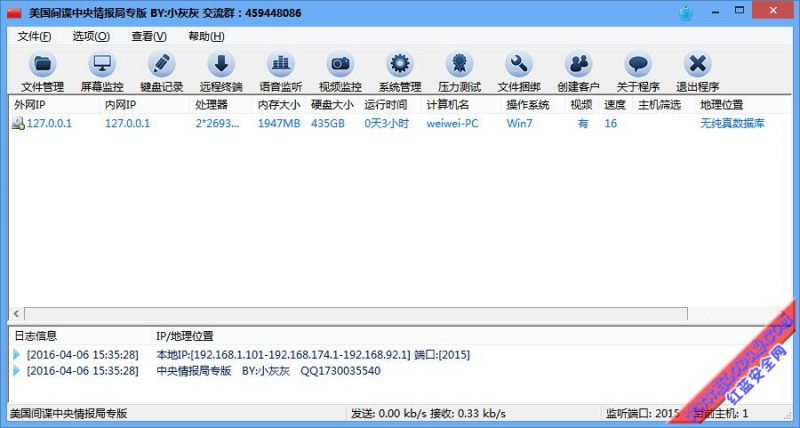Click the 创建客户 create client icon
This screenshot has width=800, height=428.
[x=578, y=72]
